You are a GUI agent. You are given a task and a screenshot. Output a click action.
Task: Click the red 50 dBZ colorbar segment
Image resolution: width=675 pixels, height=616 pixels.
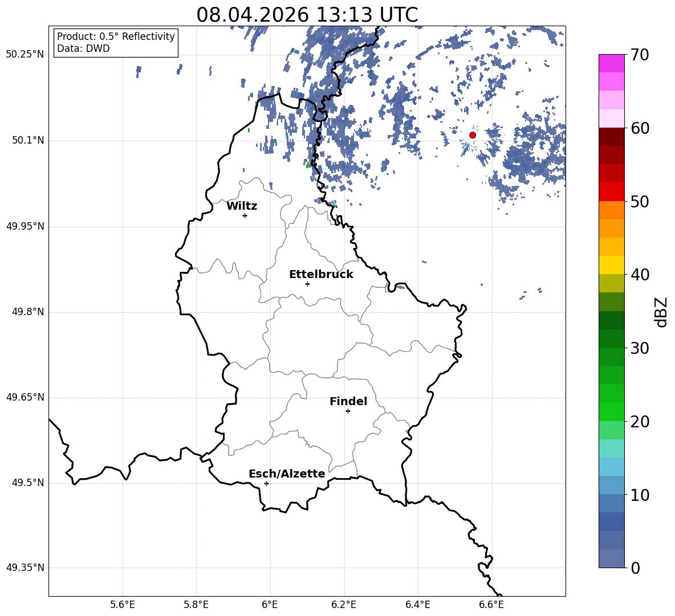[611, 192]
